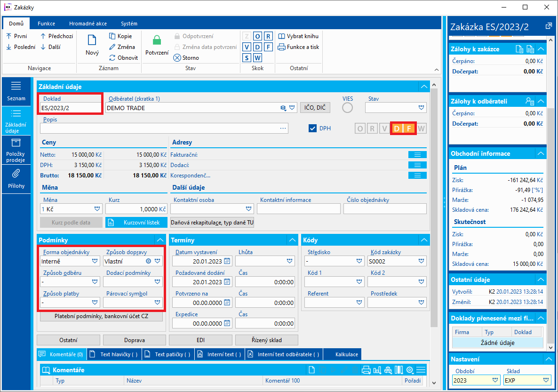Open the Text hlavičky tab

pos(114,354)
